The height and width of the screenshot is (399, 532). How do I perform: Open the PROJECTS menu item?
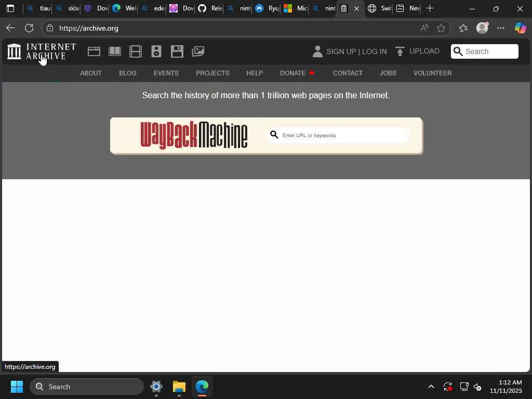(x=212, y=73)
